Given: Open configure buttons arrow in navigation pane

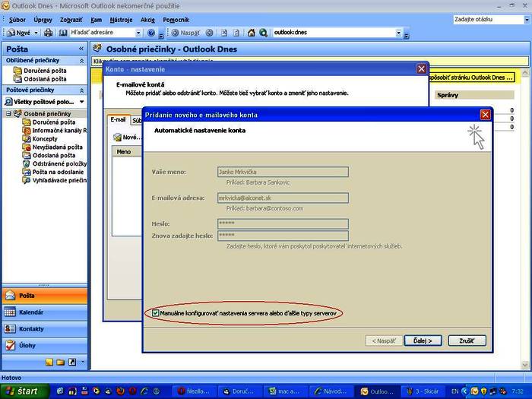Looking at the screenshot, I should [83, 362].
